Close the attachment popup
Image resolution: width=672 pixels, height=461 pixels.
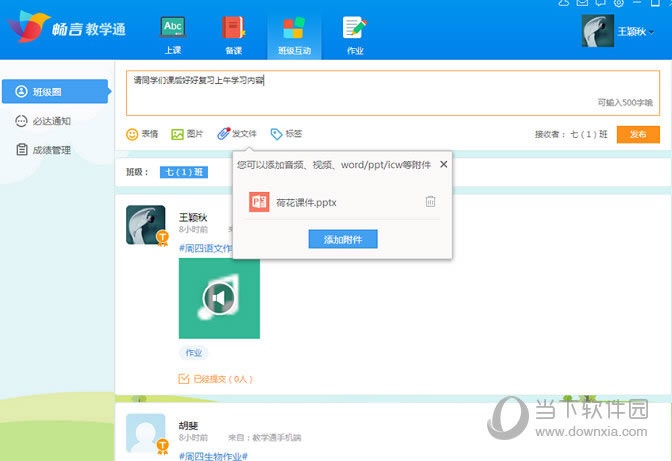click(x=444, y=164)
